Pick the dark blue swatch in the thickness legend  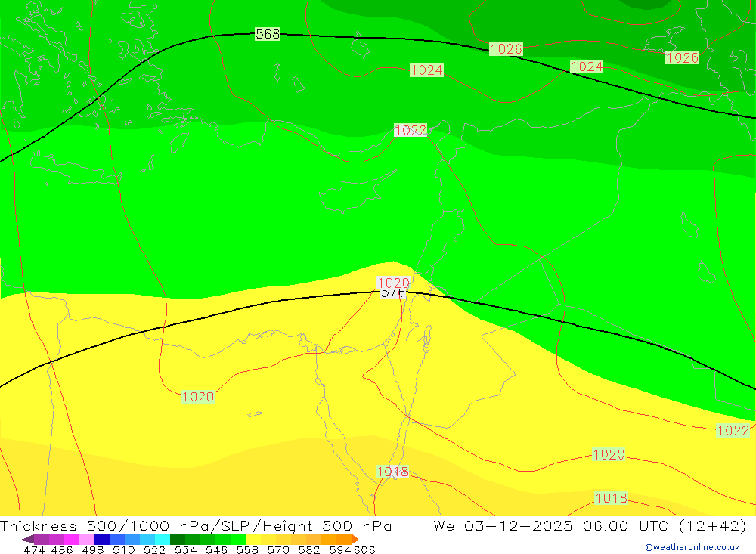(x=102, y=539)
